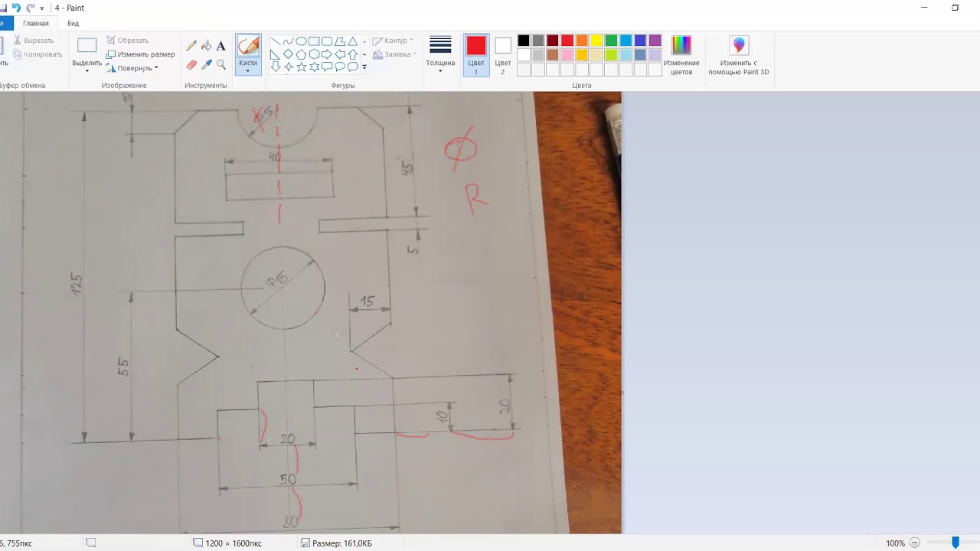Pick the purple color swatch
The height and width of the screenshot is (551, 980).
tap(655, 41)
